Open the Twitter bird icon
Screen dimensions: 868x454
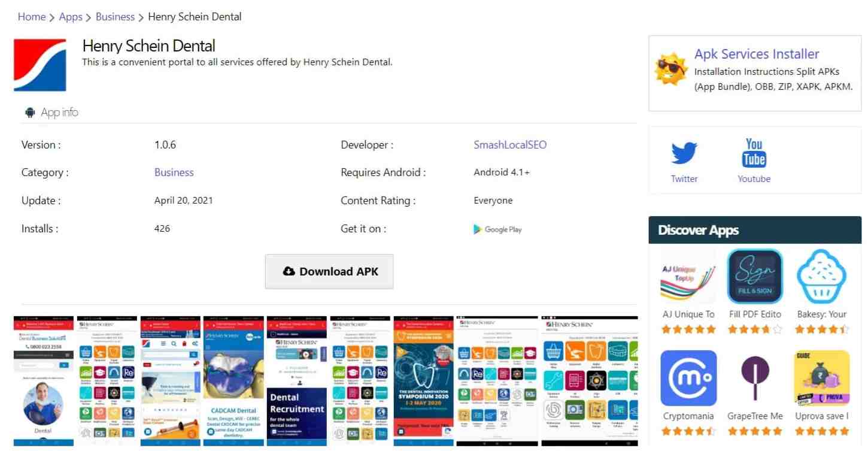tap(684, 153)
